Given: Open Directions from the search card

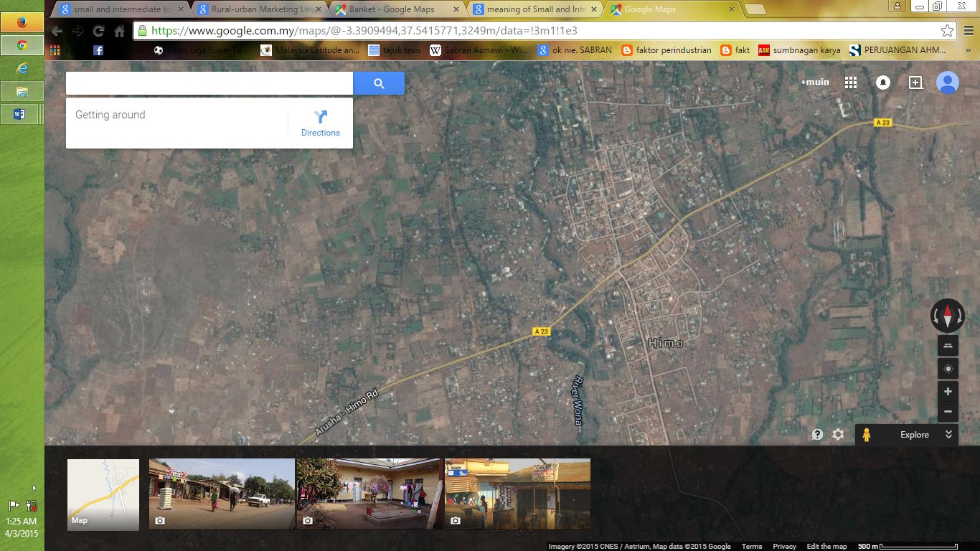Looking at the screenshot, I should point(320,123).
